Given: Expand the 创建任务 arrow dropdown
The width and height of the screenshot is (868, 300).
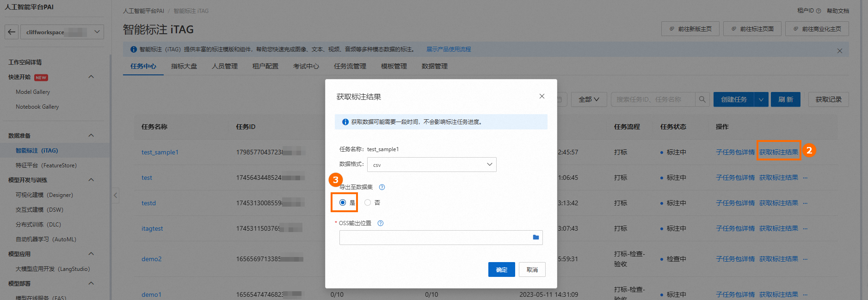Looking at the screenshot, I should point(761,99).
